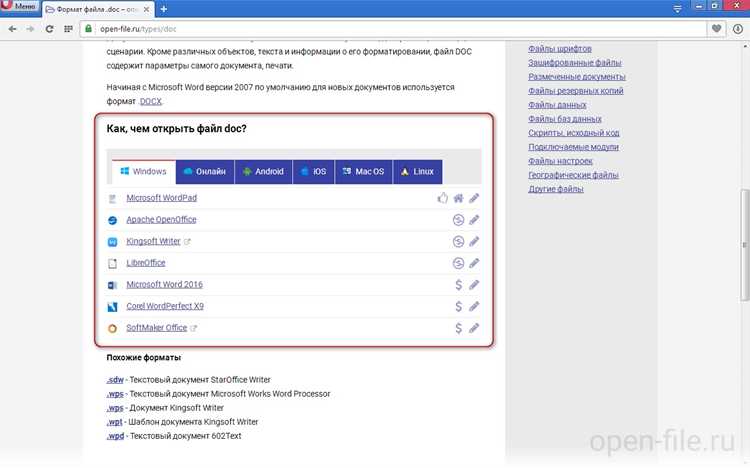Click the green lock security icon
The width and height of the screenshot is (750, 468).
pos(88,29)
